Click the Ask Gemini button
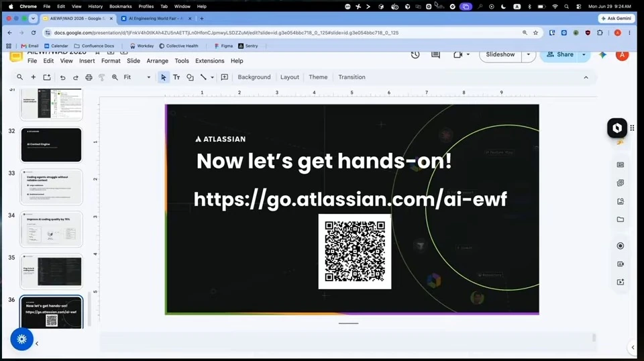 pos(616,19)
